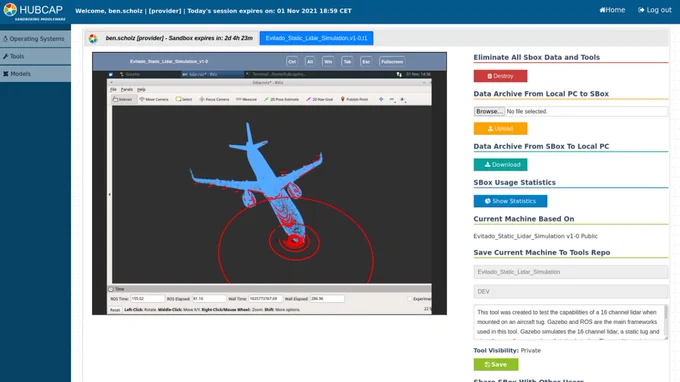Viewport: 680px width, 382px height.
Task: Click 'Evitado_Static_Lidar_Simulation v1-0 Public' text
Action: click(536, 236)
